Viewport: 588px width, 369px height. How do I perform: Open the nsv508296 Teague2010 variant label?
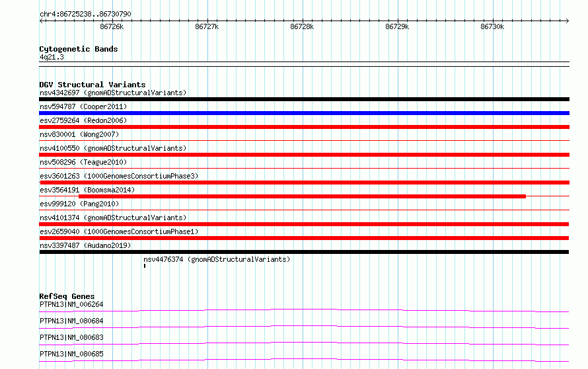[x=83, y=162]
